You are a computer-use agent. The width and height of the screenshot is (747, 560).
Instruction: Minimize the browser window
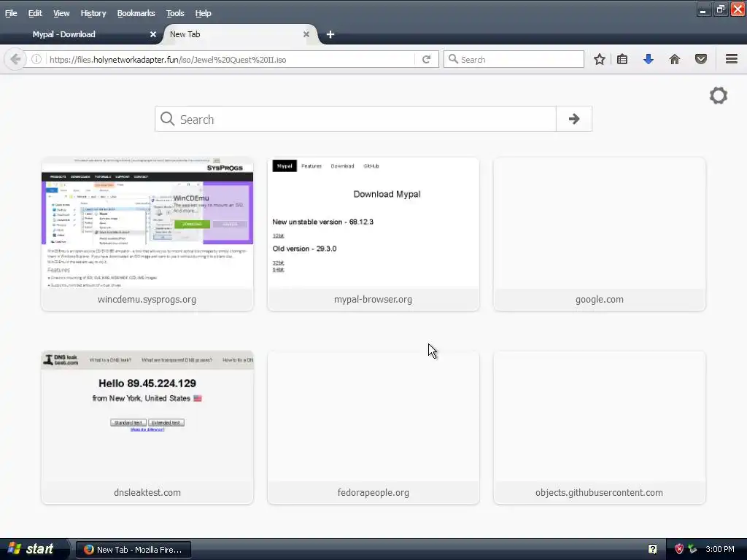[703, 9]
